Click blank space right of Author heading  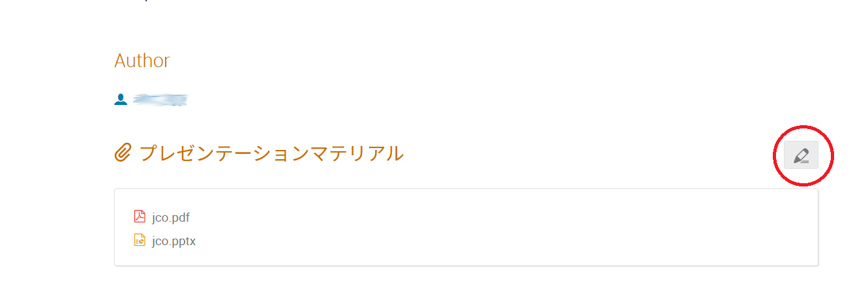pos(456,61)
